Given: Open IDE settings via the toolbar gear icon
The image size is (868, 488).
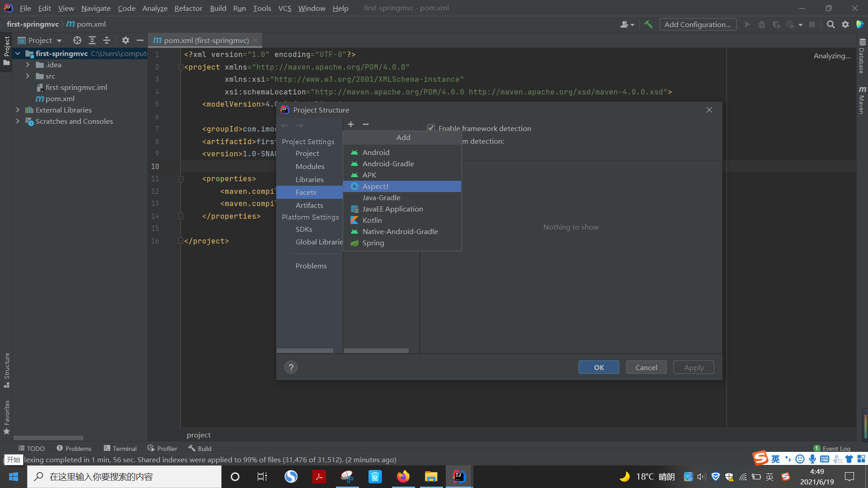Looking at the screenshot, I should click(845, 24).
